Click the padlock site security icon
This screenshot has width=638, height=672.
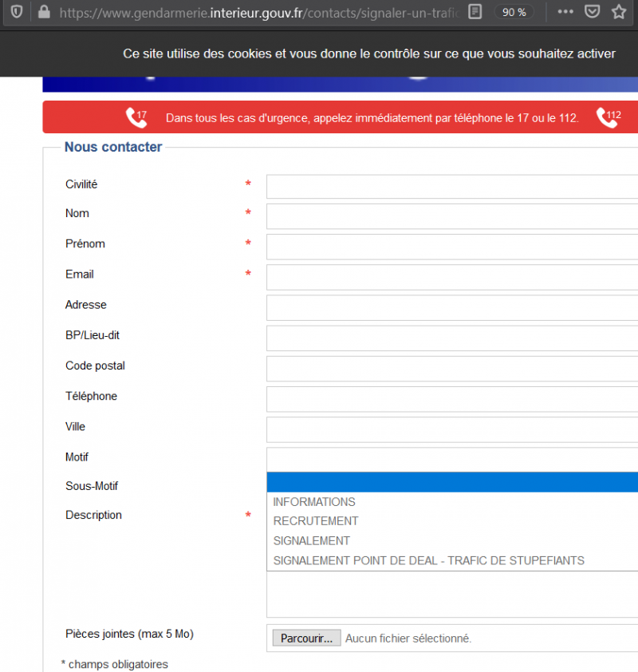[x=43, y=12]
